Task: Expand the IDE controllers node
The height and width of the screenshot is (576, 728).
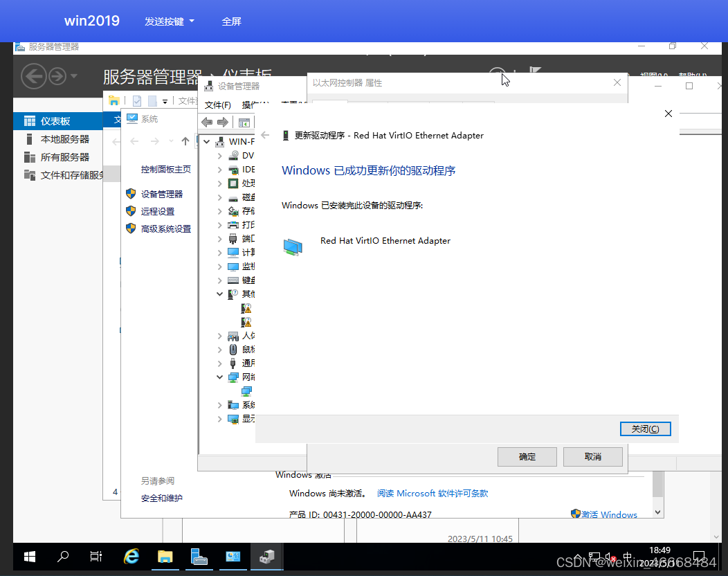Action: 219,170
